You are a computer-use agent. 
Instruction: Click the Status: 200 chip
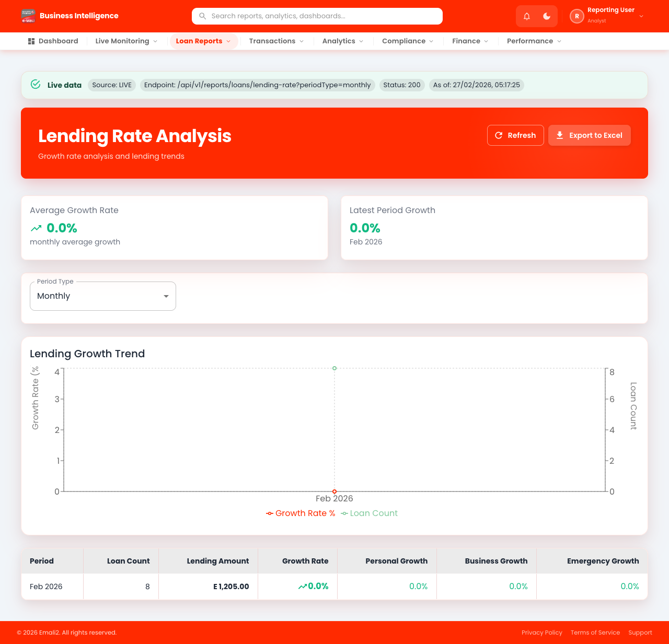(x=402, y=85)
